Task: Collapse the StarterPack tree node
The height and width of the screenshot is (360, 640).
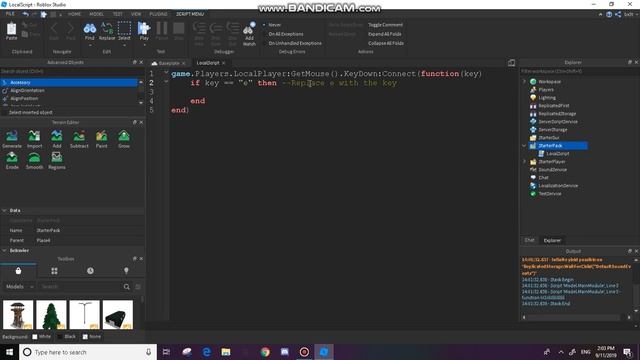Action: (x=524, y=146)
